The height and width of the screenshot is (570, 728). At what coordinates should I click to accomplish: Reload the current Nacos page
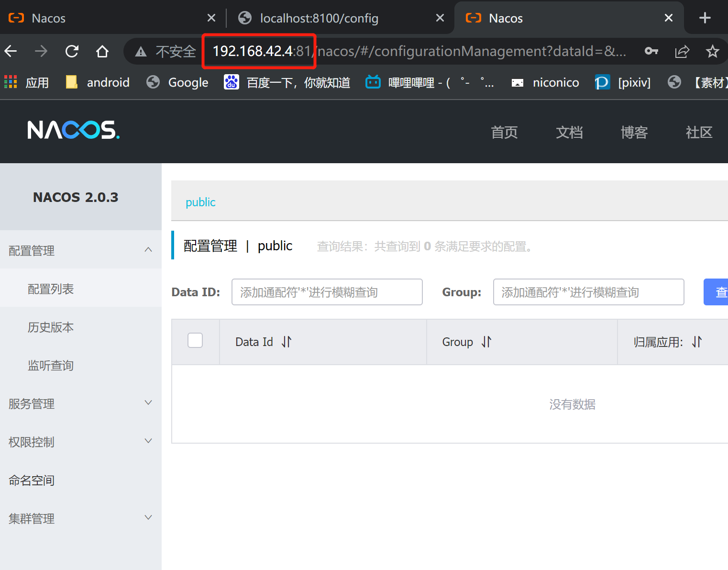pos(72,51)
